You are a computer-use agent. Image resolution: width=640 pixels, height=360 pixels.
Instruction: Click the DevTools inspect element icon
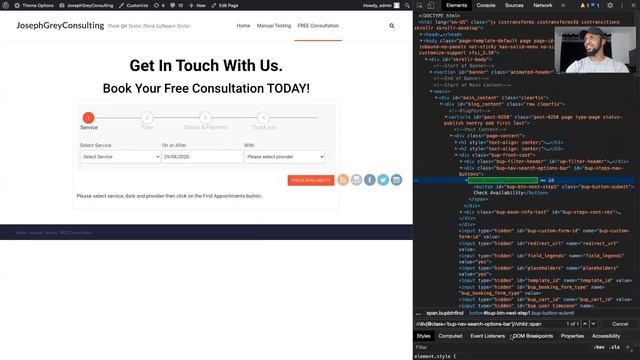(x=420, y=5)
